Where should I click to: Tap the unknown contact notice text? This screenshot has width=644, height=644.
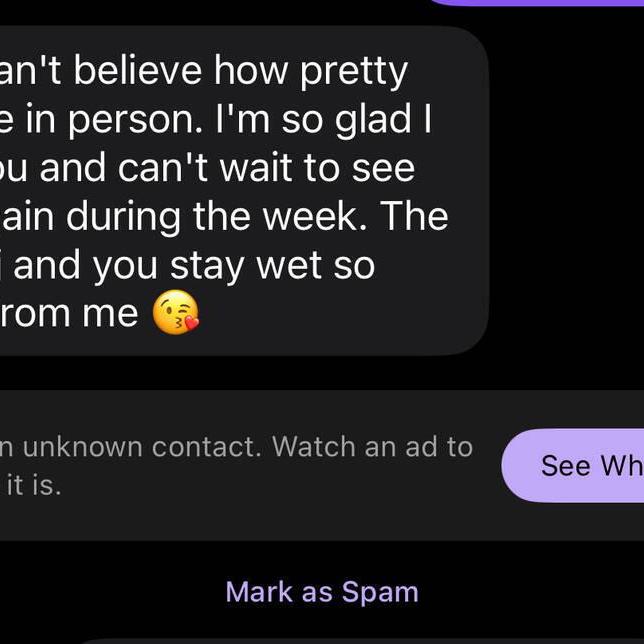pyautogui.click(x=236, y=466)
